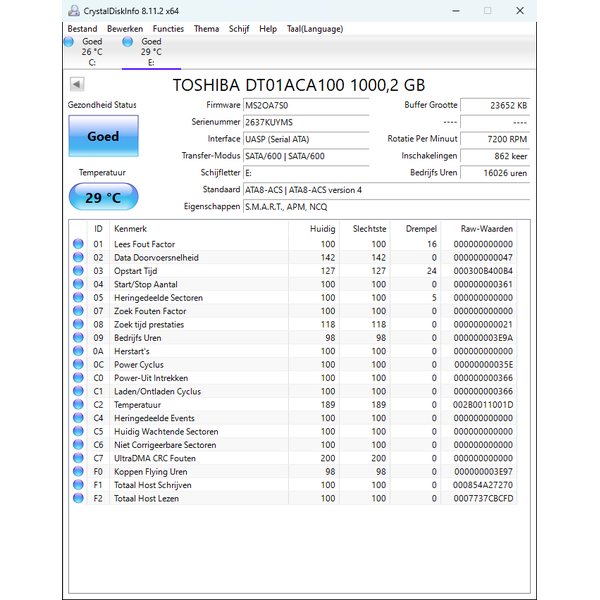The image size is (600, 600).
Task: Click the status orb for Opstart Tijd
Action: (78, 271)
